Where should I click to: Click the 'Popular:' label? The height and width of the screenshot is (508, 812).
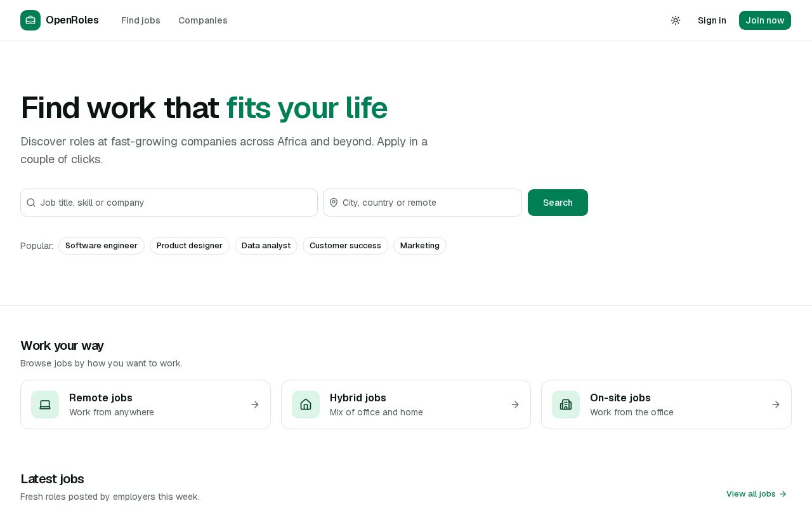tap(37, 246)
